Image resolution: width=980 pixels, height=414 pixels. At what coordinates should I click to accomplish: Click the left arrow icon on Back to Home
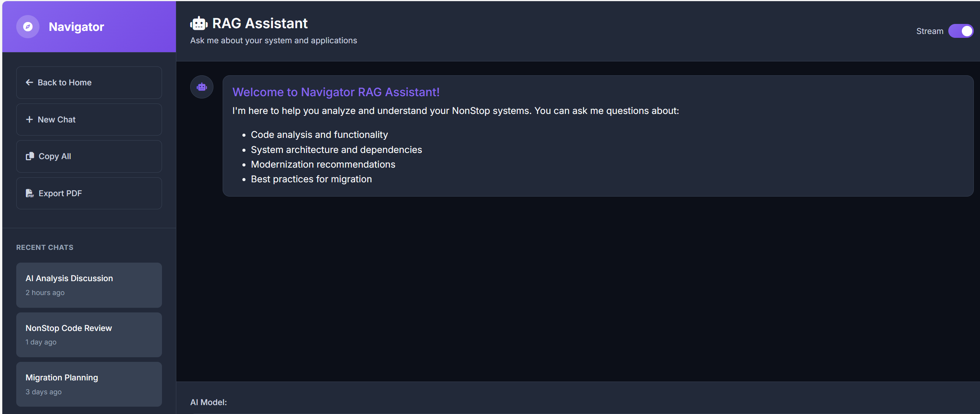coord(29,82)
